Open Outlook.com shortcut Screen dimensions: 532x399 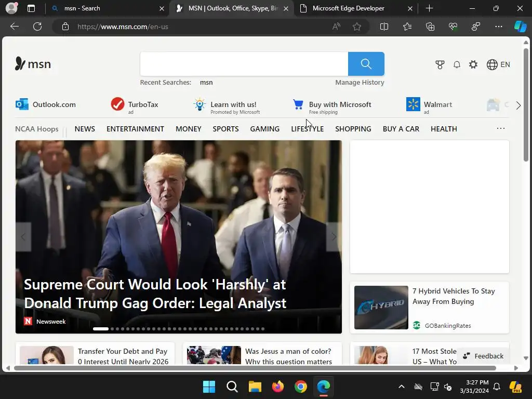click(x=46, y=104)
